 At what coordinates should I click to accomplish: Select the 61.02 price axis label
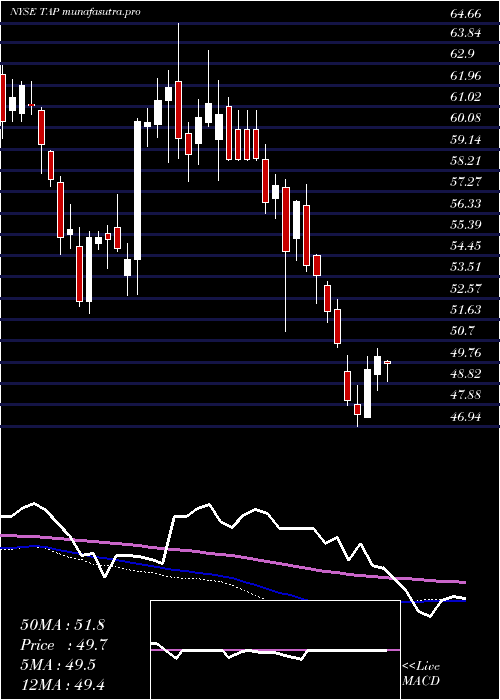pos(466,97)
